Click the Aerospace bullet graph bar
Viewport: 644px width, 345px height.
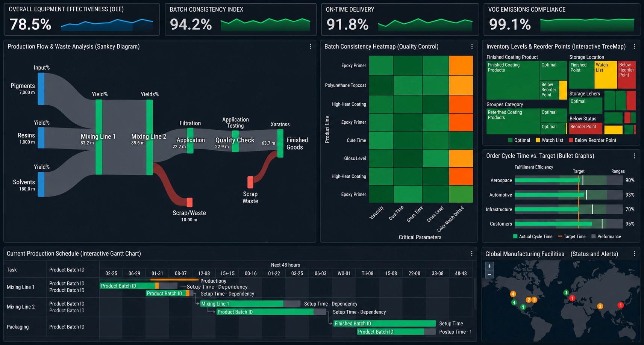coord(568,180)
